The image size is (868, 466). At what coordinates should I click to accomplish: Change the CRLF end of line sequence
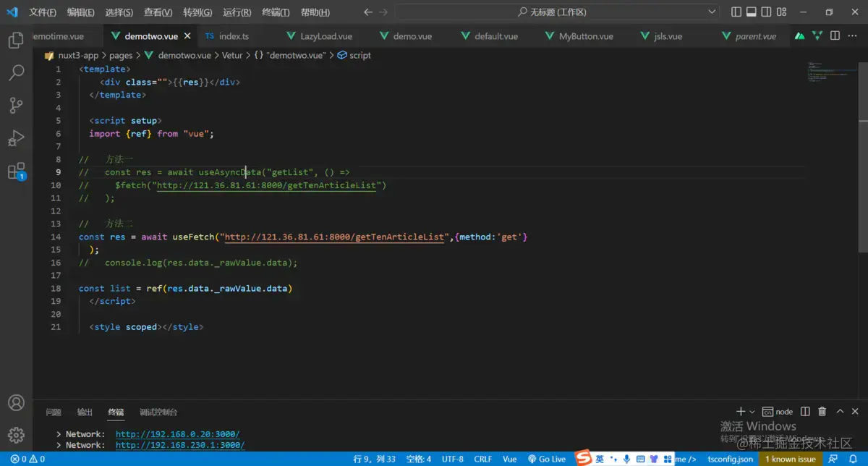point(483,459)
